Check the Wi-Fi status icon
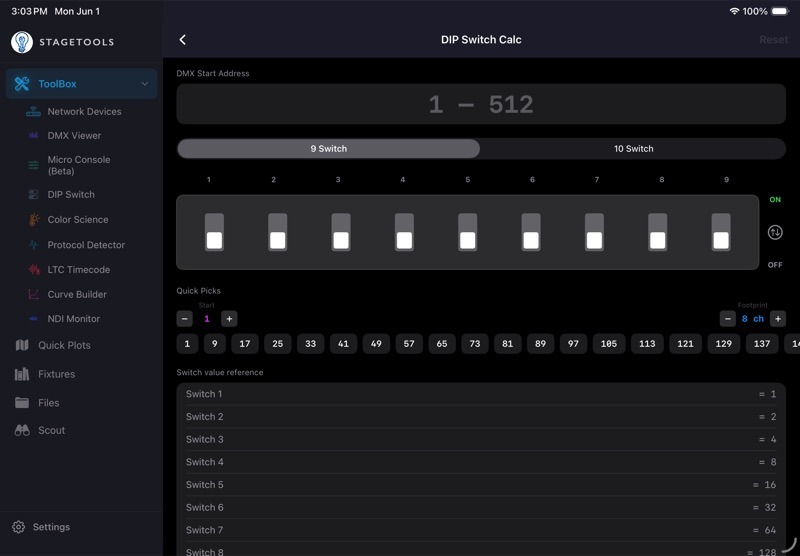This screenshot has width=800, height=556. click(734, 11)
